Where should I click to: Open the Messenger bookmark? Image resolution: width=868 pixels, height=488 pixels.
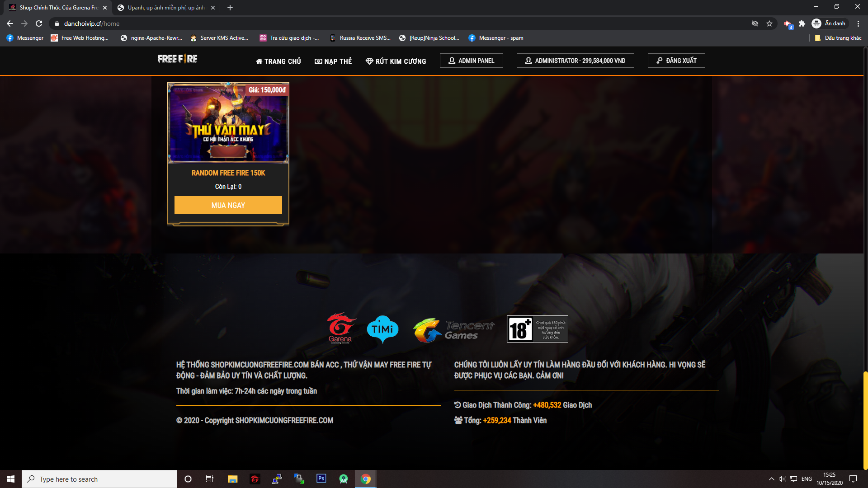click(25, 38)
